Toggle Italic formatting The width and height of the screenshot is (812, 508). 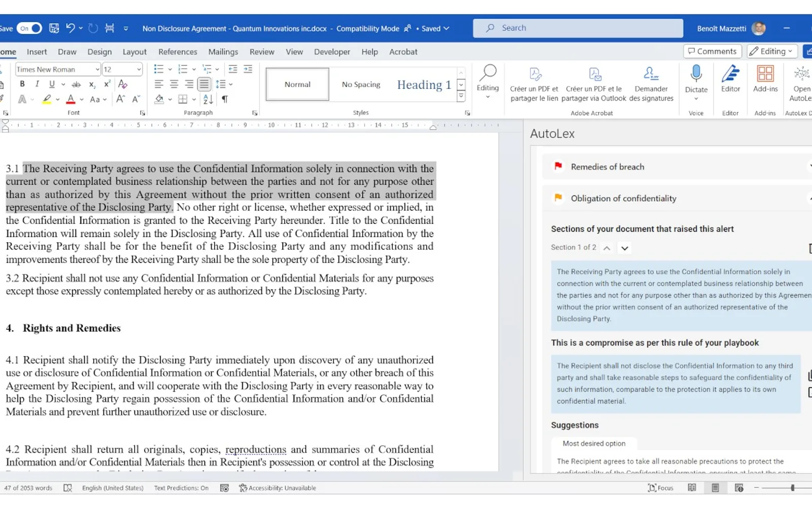click(37, 84)
